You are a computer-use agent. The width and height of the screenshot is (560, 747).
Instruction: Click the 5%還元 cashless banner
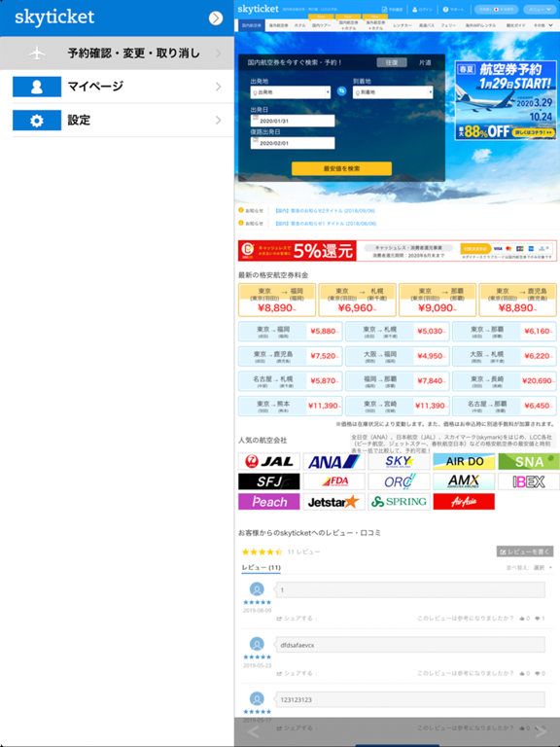click(398, 251)
